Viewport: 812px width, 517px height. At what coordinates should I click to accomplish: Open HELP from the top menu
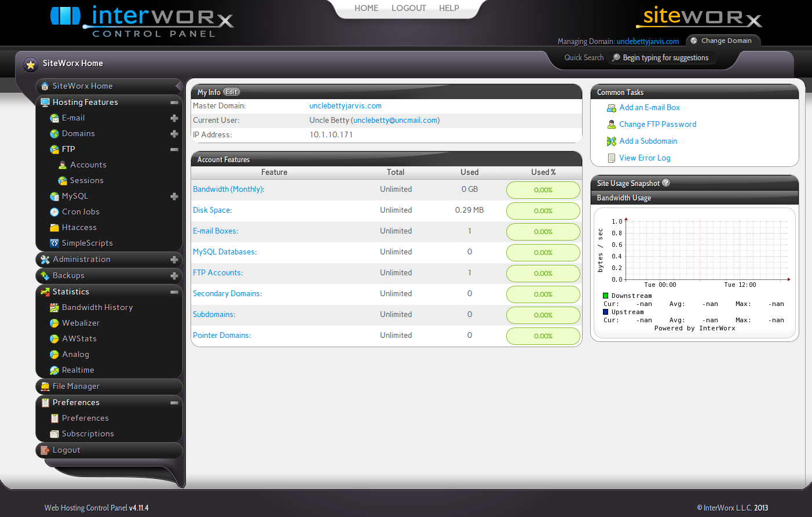coord(449,8)
